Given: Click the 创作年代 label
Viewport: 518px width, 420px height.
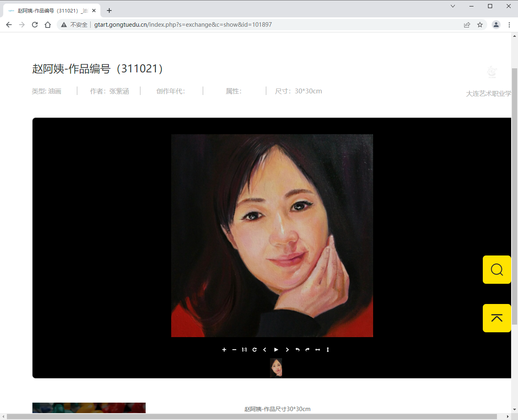Looking at the screenshot, I should (x=170, y=91).
